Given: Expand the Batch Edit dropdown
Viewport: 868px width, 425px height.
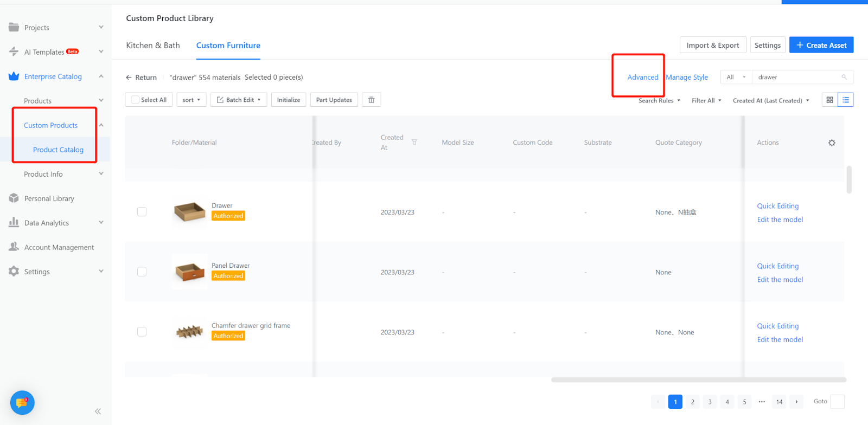Looking at the screenshot, I should (239, 100).
